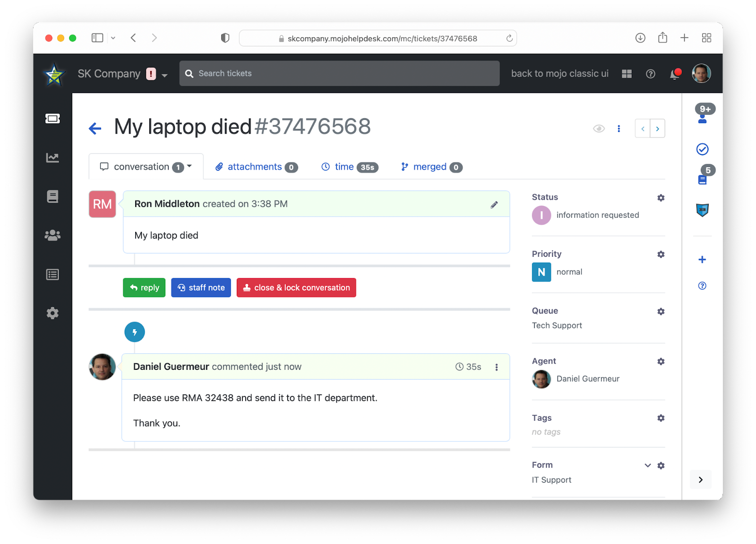Click the plus icon in right rail
The image size is (756, 544).
pos(703,260)
